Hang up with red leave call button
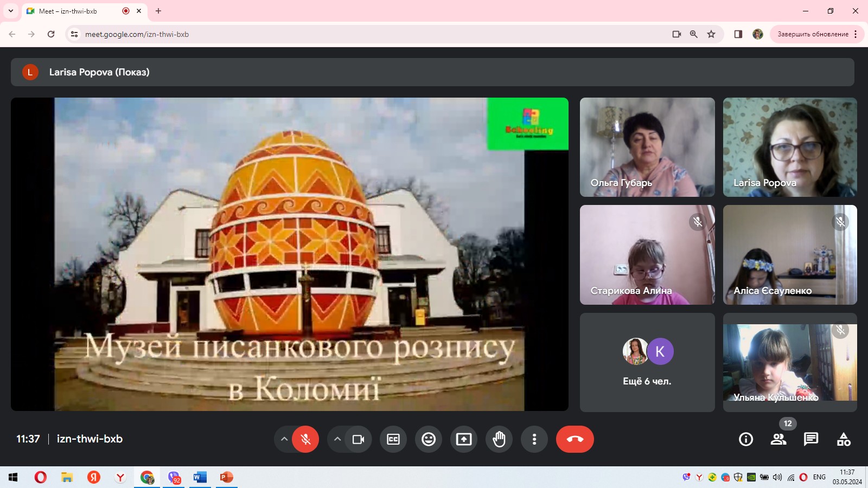This screenshot has height=488, width=868. [575, 439]
